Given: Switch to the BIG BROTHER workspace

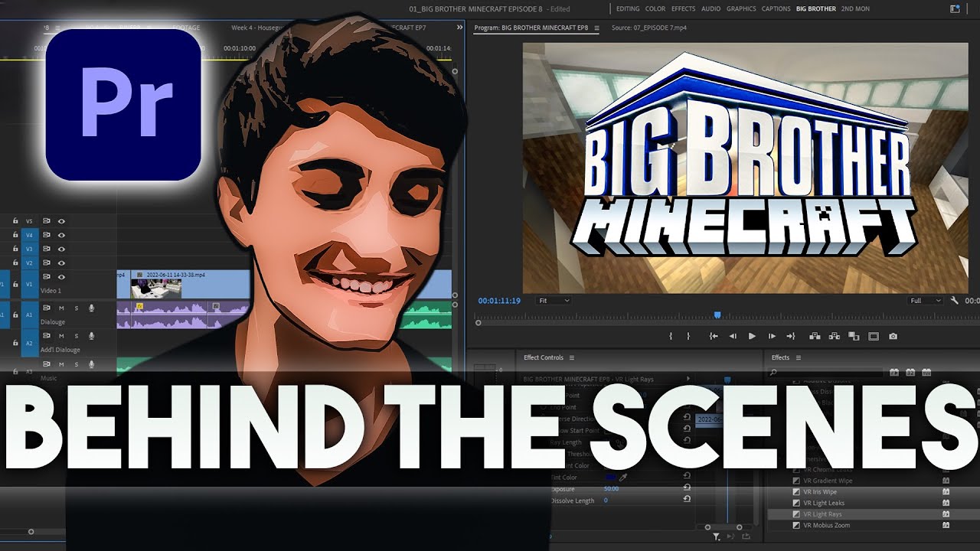Looking at the screenshot, I should (x=816, y=8).
